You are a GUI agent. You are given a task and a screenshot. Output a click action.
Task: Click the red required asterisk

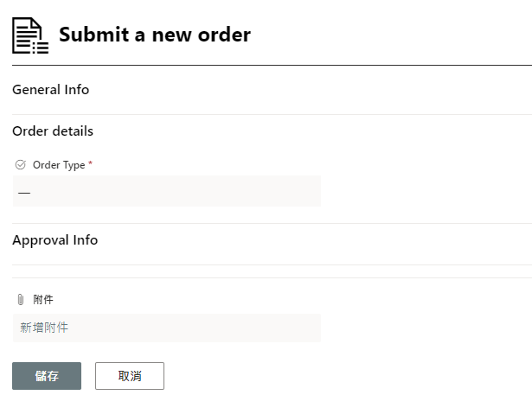90,164
